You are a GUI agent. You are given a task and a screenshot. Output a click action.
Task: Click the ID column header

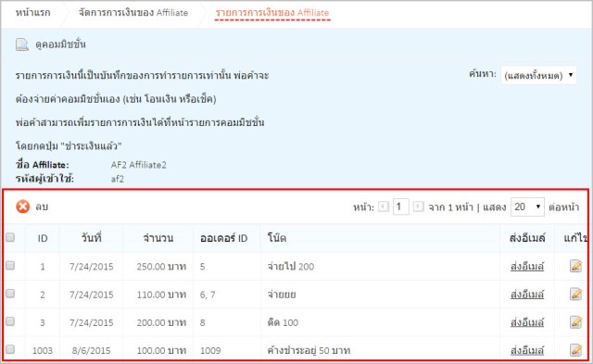43,238
